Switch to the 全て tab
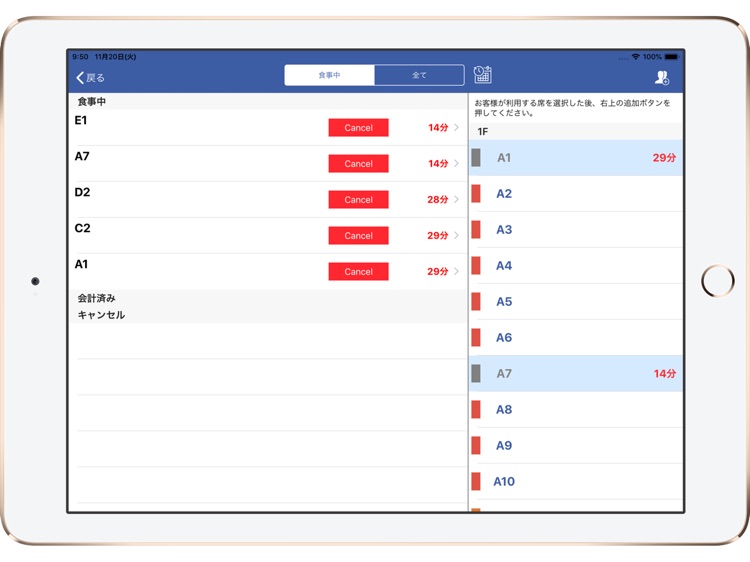 point(419,75)
